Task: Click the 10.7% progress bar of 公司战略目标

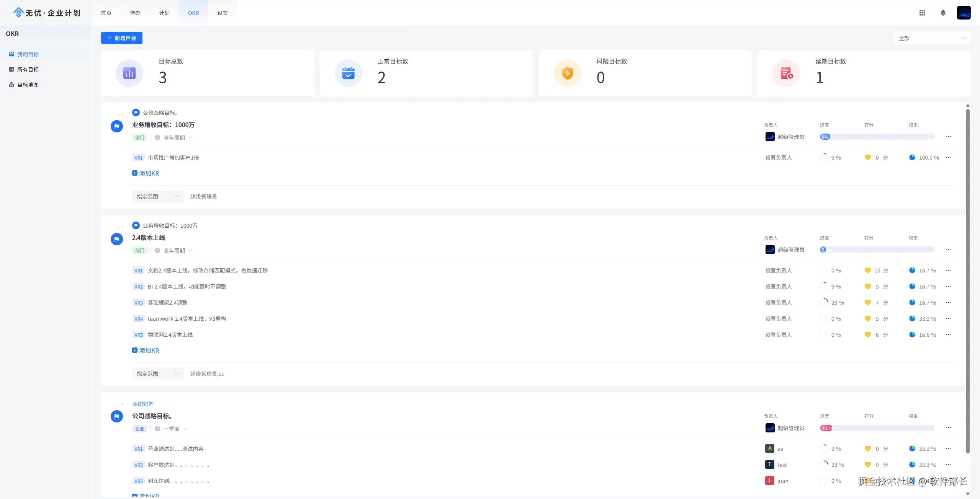Action: 826,428
